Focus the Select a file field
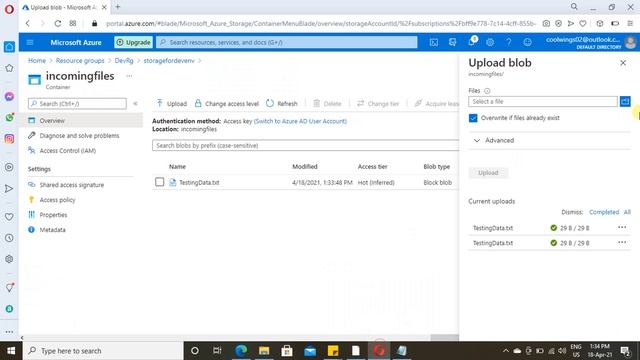The height and width of the screenshot is (360, 640). click(543, 101)
